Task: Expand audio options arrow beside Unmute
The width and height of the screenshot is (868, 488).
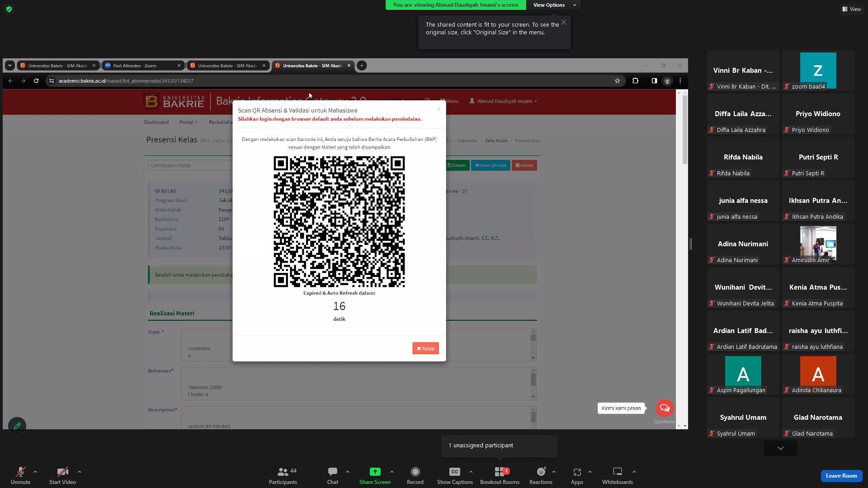Action: [35, 472]
